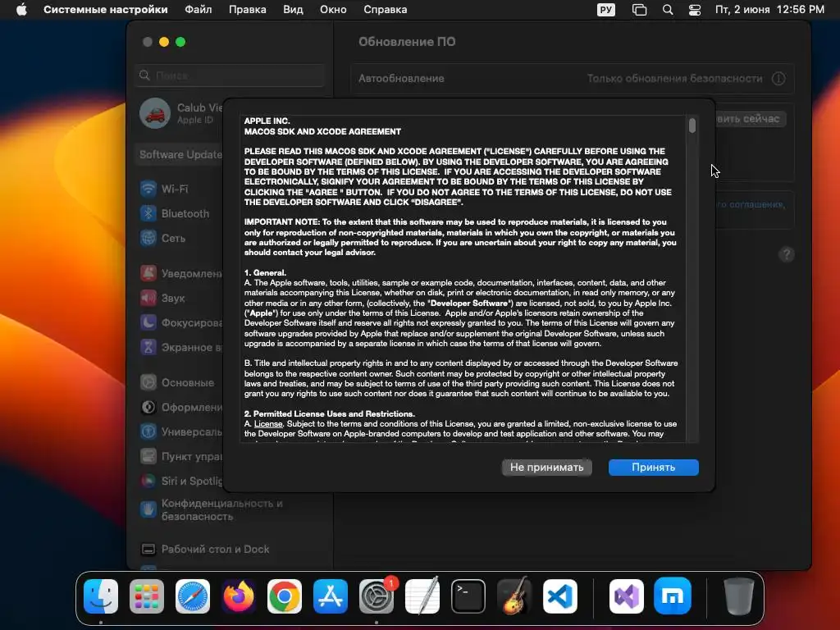Launch Google Chrome from the Dock
Screen dimensions: 840x630
[x=285, y=596]
